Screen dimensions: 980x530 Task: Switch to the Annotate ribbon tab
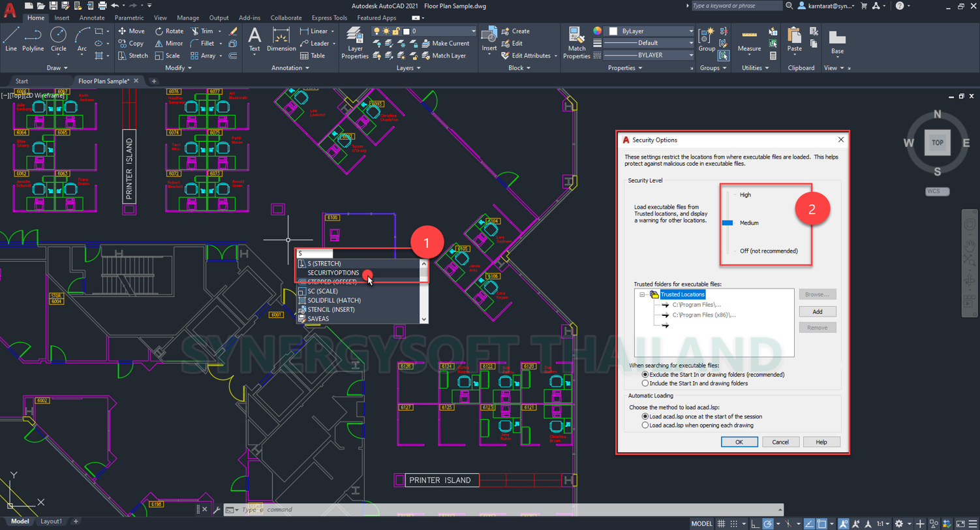tap(92, 18)
